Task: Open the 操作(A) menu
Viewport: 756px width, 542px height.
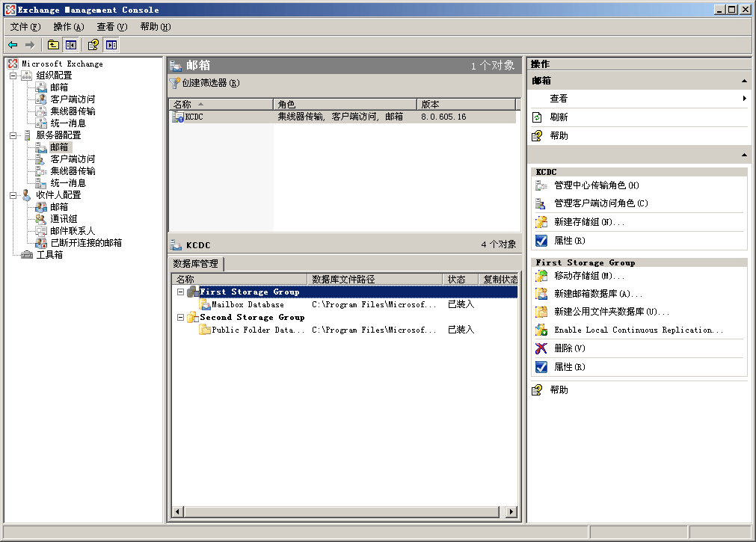Action: coord(68,27)
